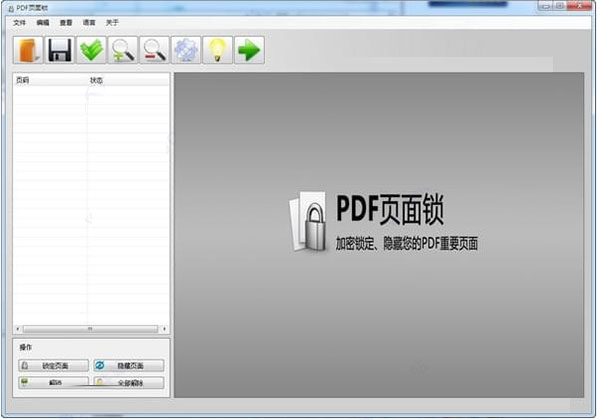
Task: Open the 语言 (Language) menu
Action: (x=89, y=23)
